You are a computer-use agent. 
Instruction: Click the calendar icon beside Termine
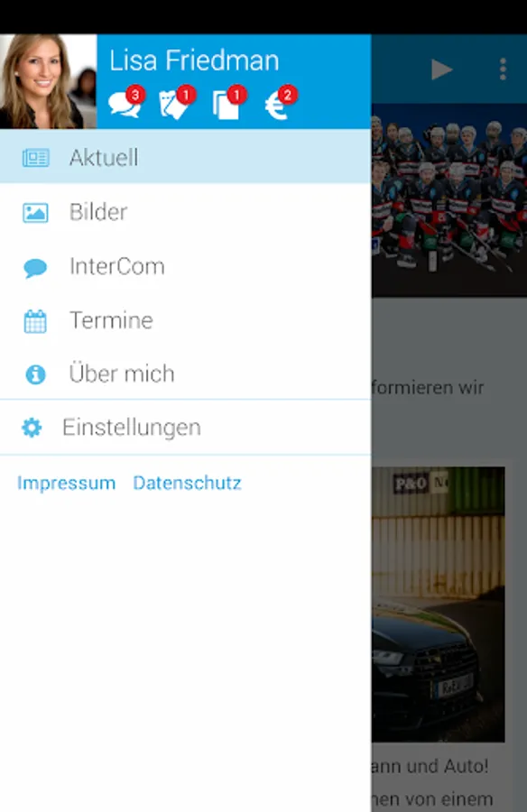35,321
